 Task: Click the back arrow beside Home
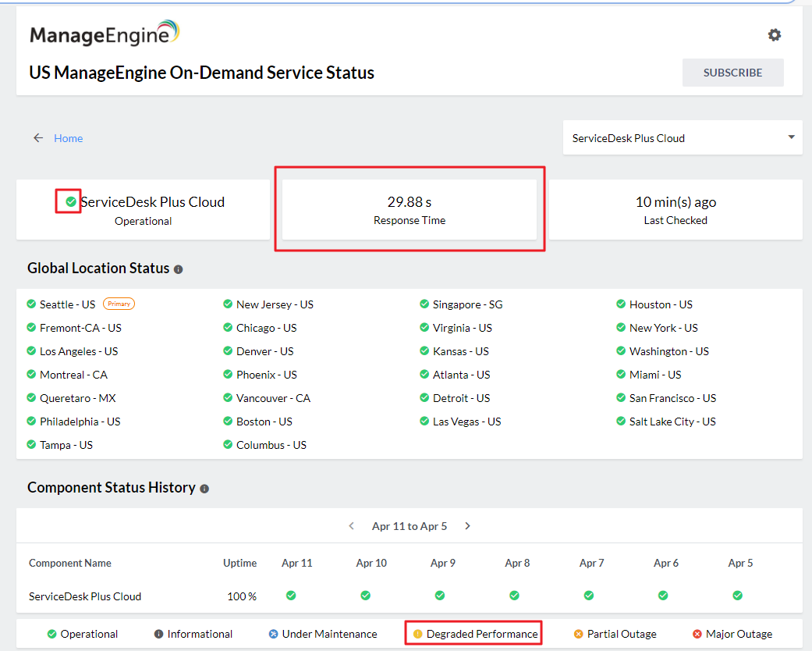(x=38, y=138)
